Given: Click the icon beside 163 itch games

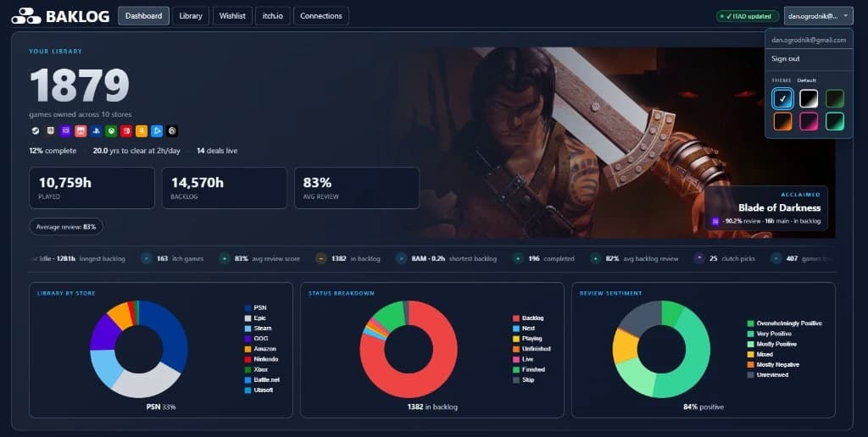Looking at the screenshot, I should point(146,258).
